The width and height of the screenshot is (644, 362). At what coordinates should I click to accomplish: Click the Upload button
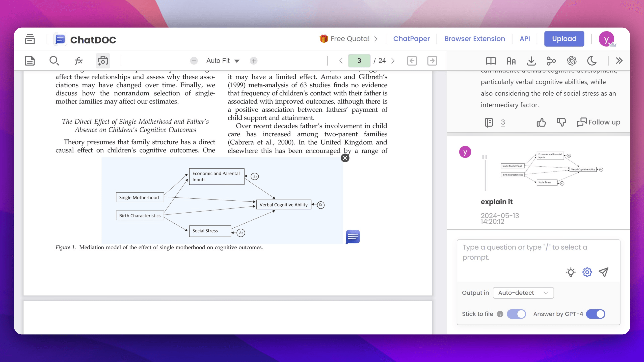(x=564, y=39)
